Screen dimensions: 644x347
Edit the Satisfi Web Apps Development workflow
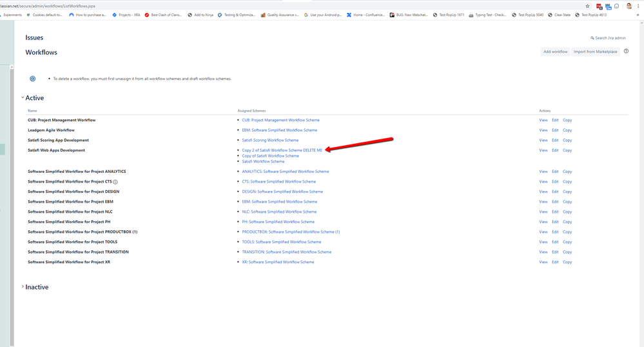coord(555,150)
